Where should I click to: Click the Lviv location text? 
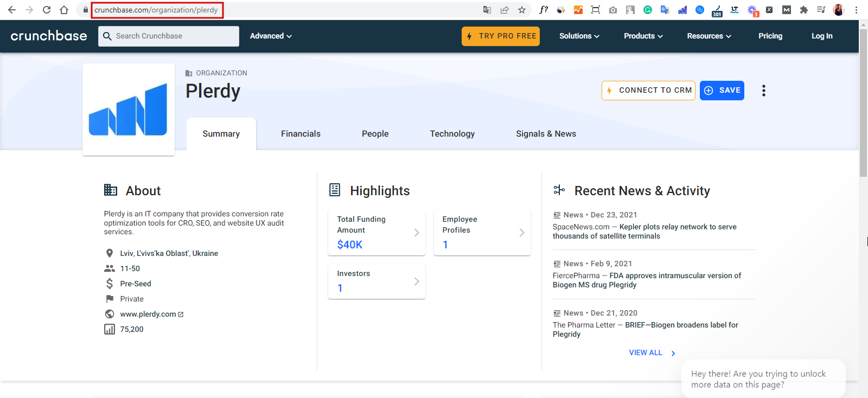coord(169,253)
